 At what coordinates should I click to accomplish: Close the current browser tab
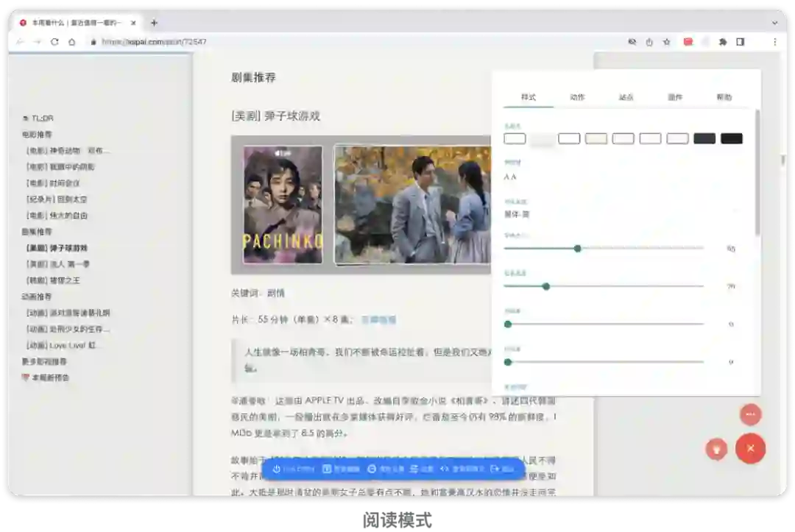[x=133, y=23]
